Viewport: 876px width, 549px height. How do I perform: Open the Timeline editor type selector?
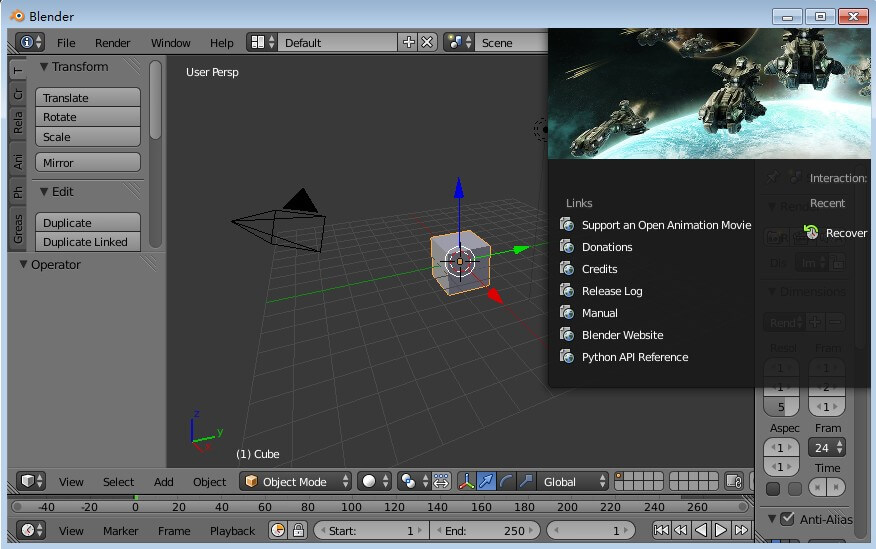tap(30, 530)
